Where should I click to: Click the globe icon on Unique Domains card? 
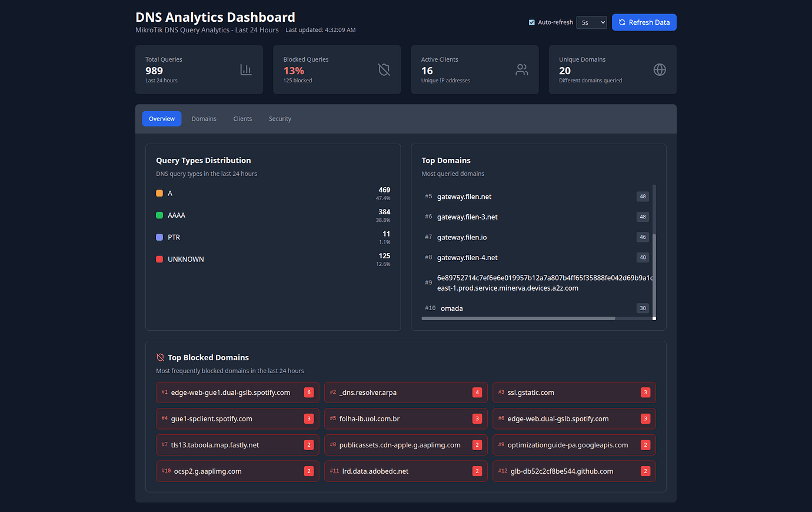click(659, 69)
